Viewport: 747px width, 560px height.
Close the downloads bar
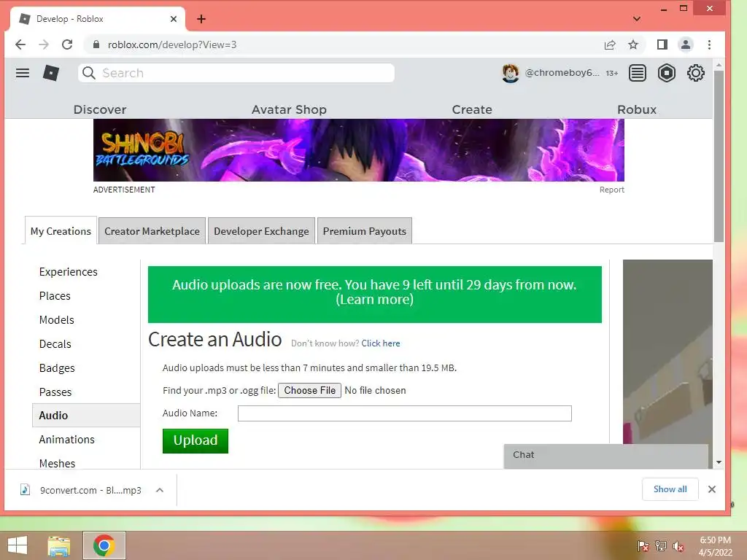(x=712, y=489)
